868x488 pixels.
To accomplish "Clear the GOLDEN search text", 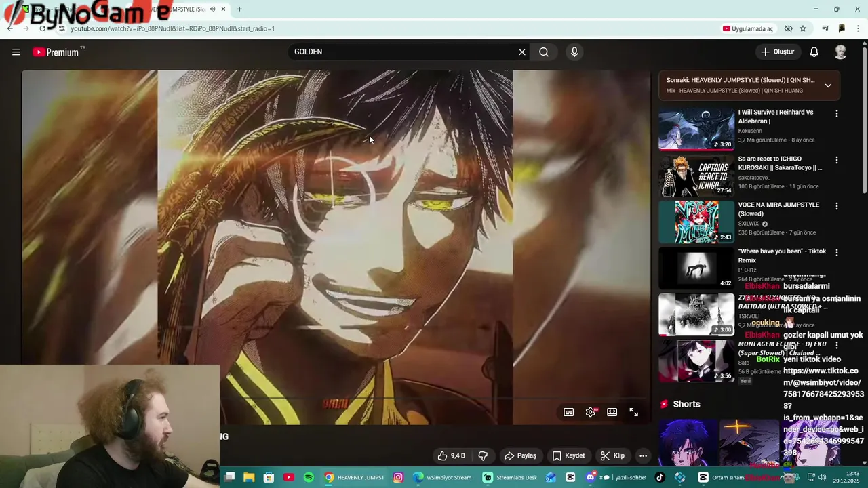I will pos(522,52).
